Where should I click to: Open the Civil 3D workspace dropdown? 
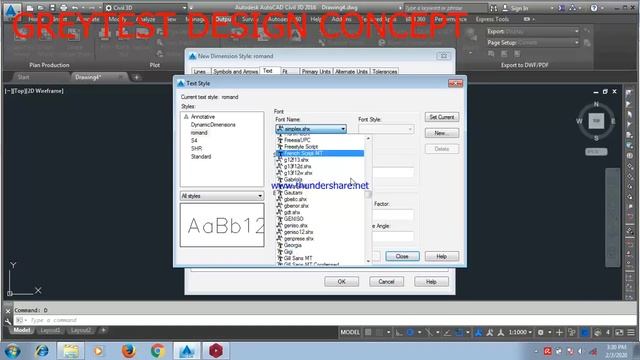[x=146, y=8]
